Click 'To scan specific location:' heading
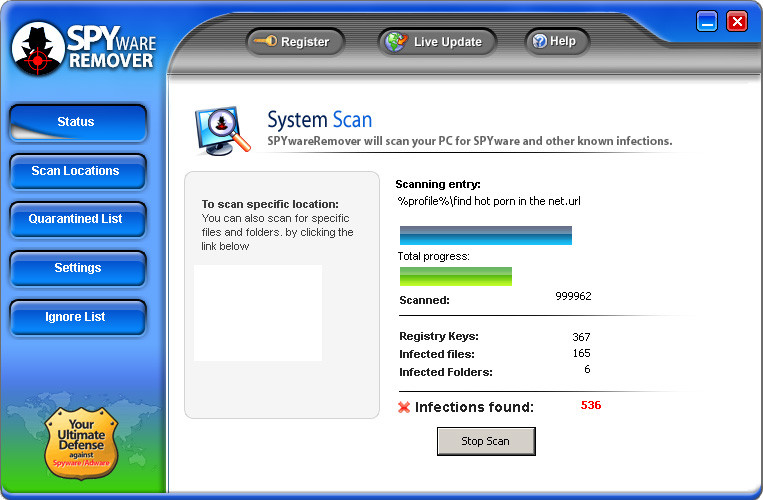763x500 pixels. (x=270, y=204)
